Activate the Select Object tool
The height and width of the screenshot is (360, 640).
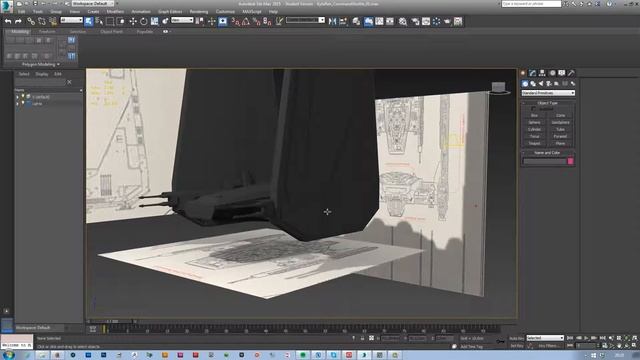click(x=89, y=21)
